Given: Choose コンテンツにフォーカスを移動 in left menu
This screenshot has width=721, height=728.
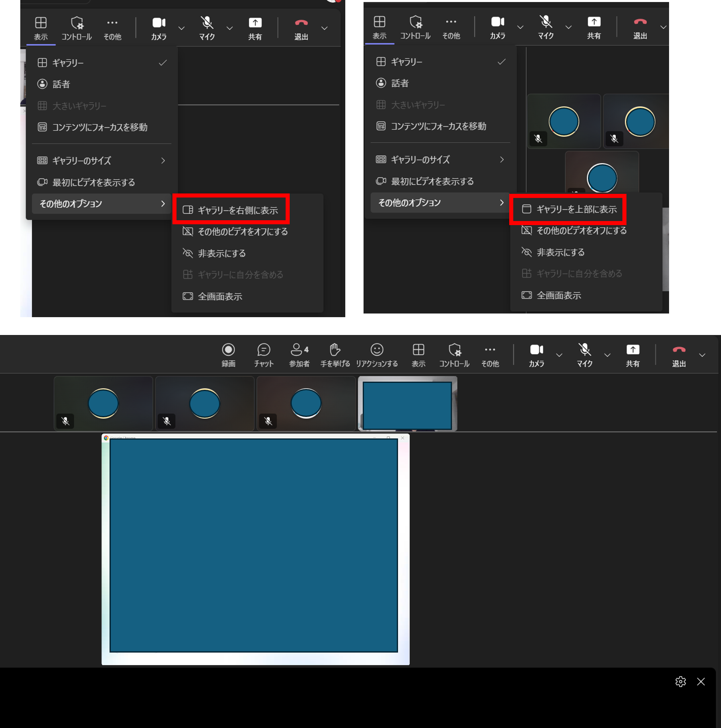Looking at the screenshot, I should coord(102,127).
